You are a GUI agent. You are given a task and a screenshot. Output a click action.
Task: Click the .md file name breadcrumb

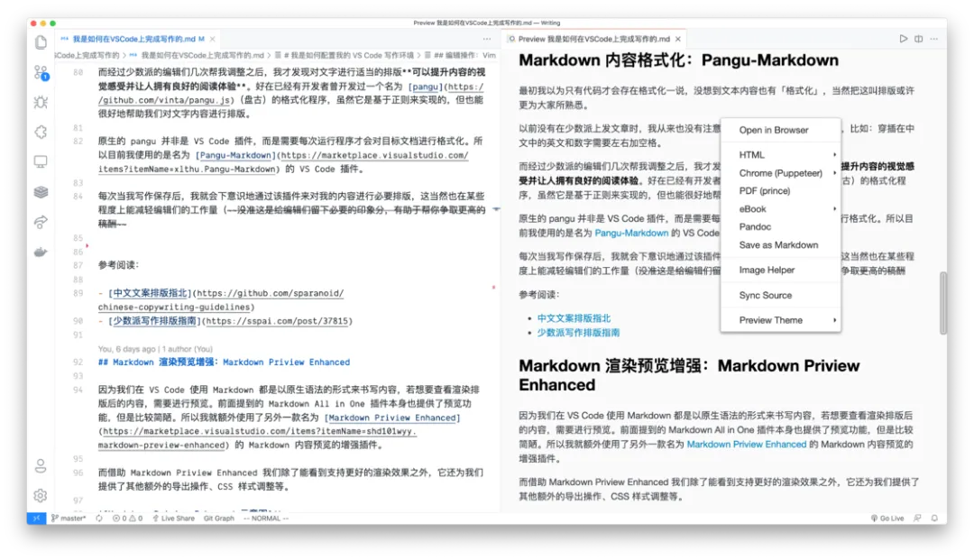coord(197,55)
